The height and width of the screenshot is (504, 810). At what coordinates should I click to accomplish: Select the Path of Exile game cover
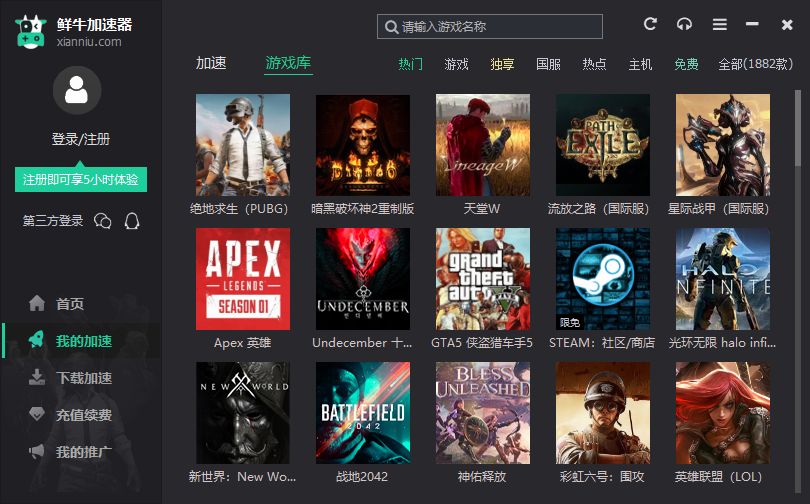(x=603, y=145)
